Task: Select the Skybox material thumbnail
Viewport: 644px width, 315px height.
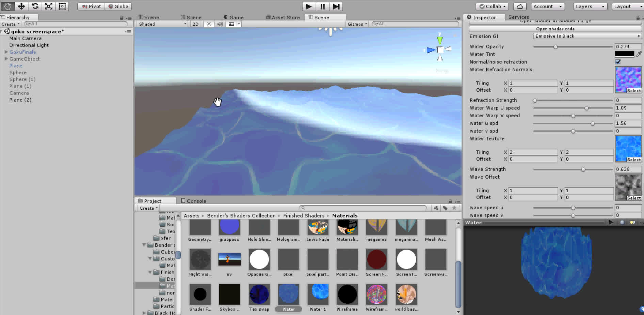Action: point(229,295)
